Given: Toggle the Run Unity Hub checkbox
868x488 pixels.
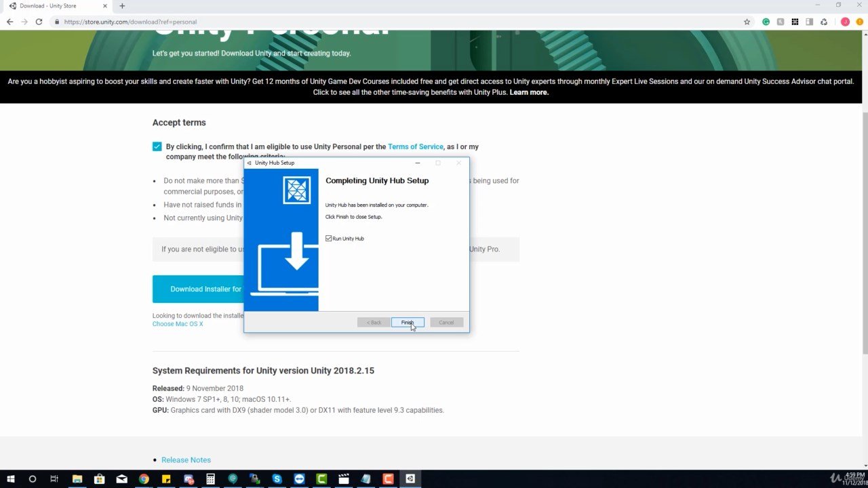Looking at the screenshot, I should (x=329, y=239).
